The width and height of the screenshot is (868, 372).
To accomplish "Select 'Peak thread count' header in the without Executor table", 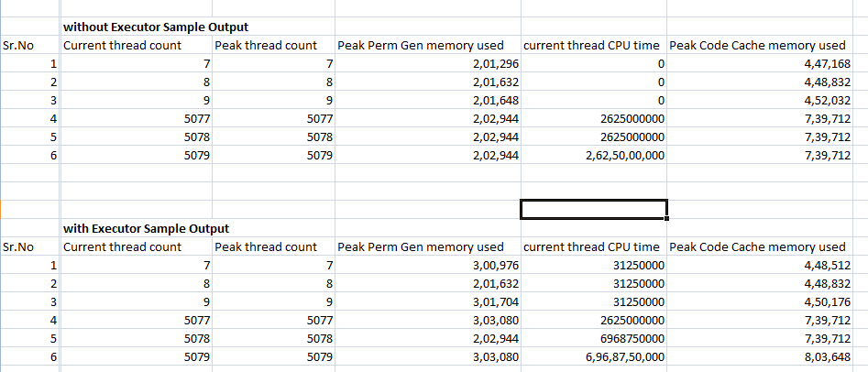I will [x=265, y=45].
